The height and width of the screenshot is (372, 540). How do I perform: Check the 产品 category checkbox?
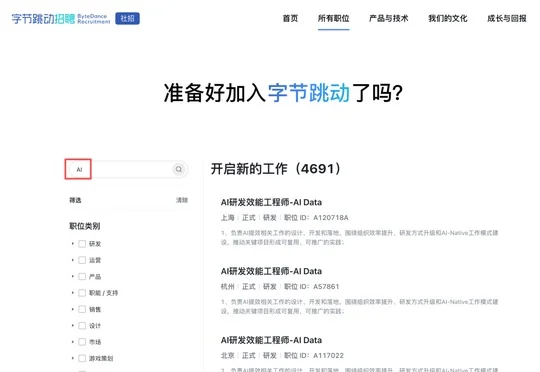click(x=82, y=277)
